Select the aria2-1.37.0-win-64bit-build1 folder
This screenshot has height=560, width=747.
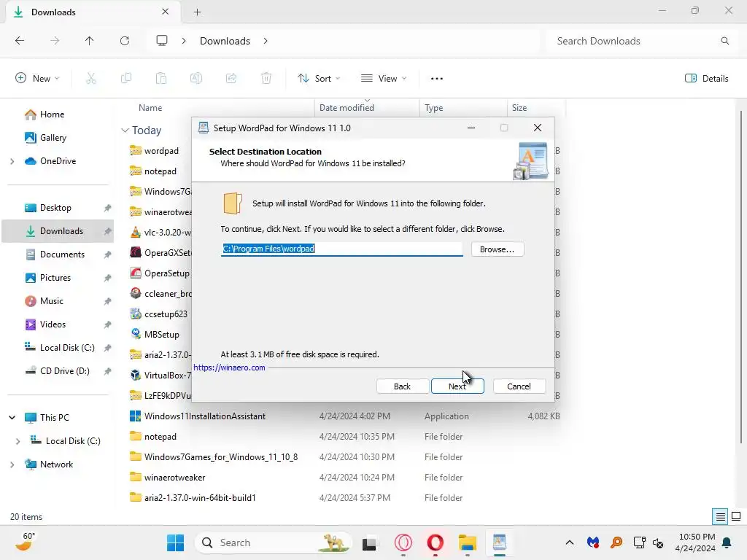(200, 498)
